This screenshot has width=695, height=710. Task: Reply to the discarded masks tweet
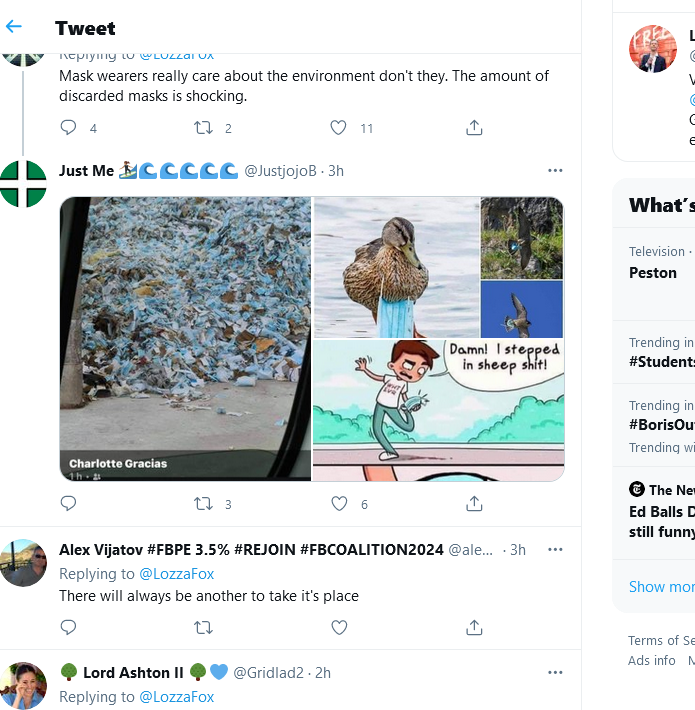[68, 128]
